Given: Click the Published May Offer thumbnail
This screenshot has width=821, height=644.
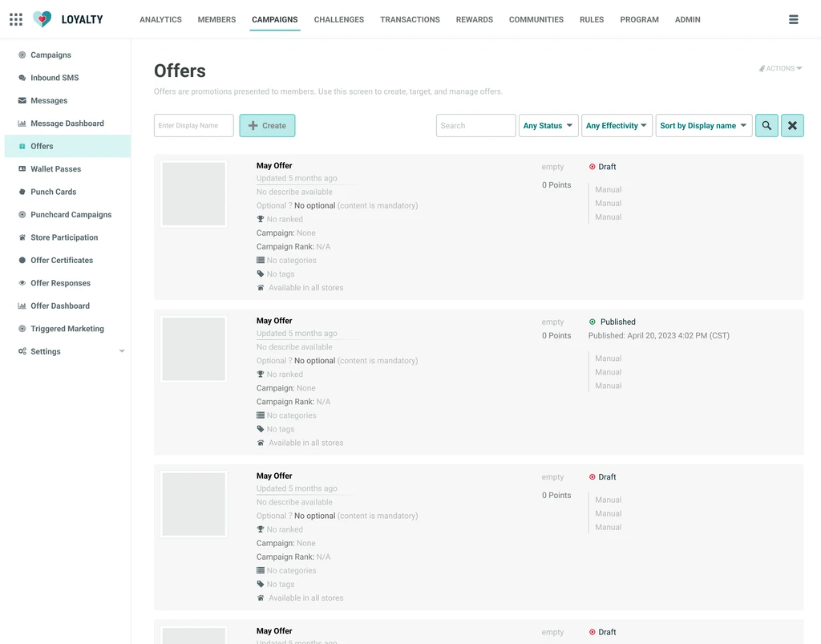Looking at the screenshot, I should click(x=194, y=349).
